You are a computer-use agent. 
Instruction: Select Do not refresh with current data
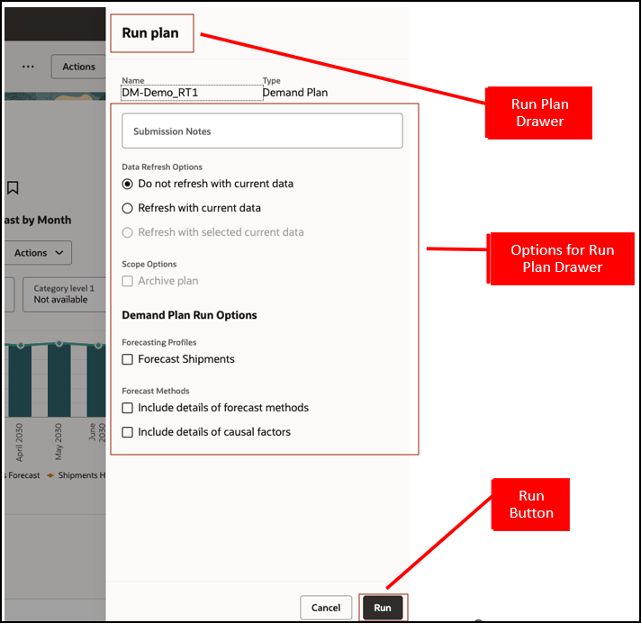pos(127,184)
